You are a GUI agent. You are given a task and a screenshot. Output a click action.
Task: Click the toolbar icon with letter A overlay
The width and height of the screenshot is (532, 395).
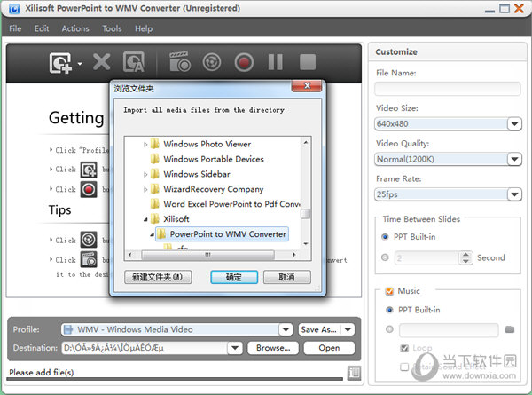point(133,62)
